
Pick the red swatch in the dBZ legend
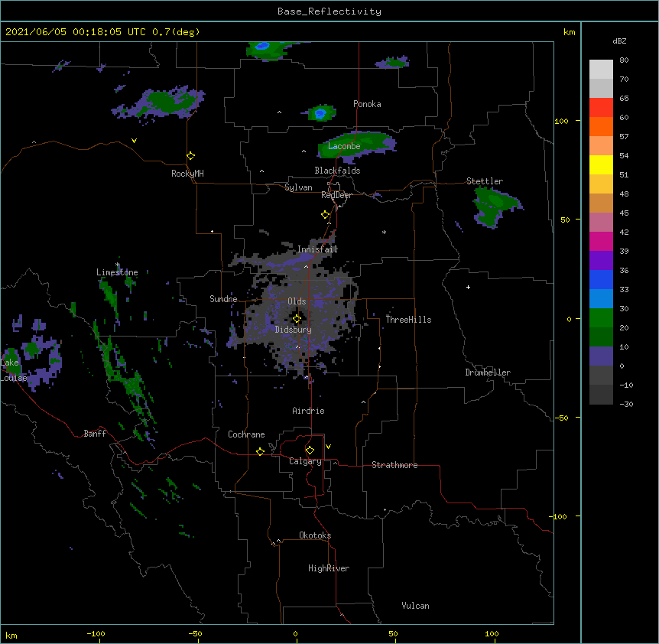coord(601,108)
